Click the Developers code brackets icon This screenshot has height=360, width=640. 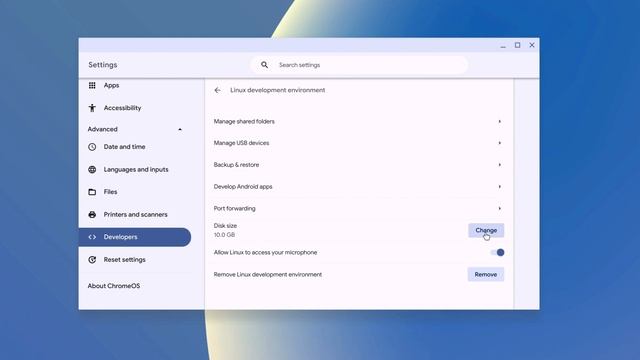tap(92, 237)
